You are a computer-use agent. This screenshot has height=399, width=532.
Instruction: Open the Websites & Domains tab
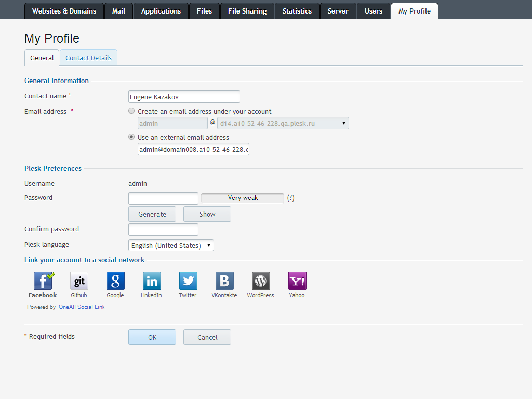click(x=64, y=11)
